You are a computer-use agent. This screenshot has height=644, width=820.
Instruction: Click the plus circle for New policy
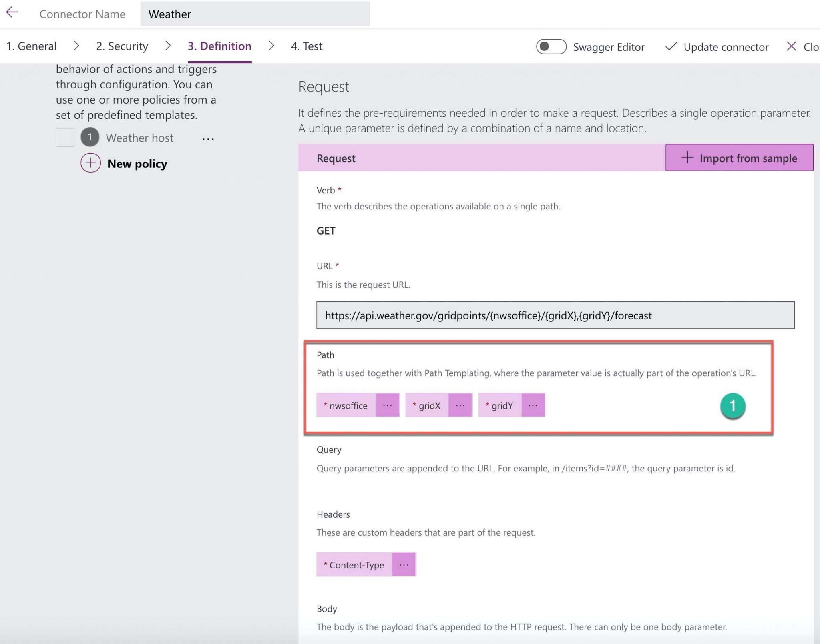(x=90, y=163)
